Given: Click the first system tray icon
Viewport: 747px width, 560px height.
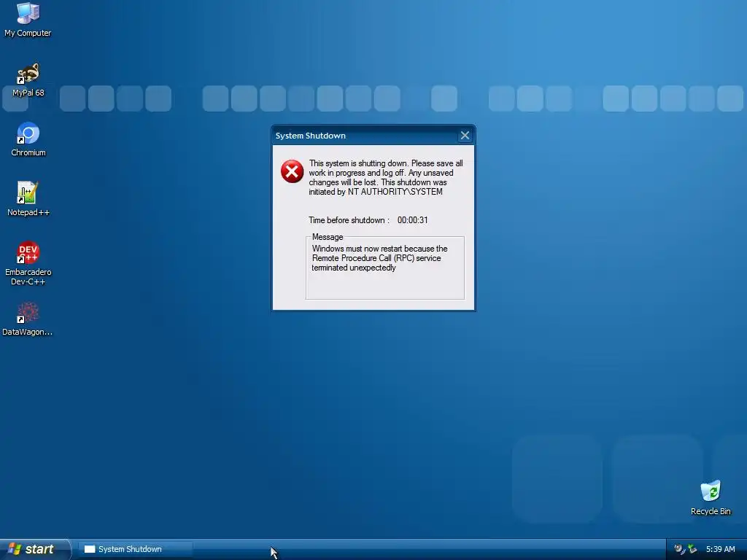Looking at the screenshot, I should point(679,549).
